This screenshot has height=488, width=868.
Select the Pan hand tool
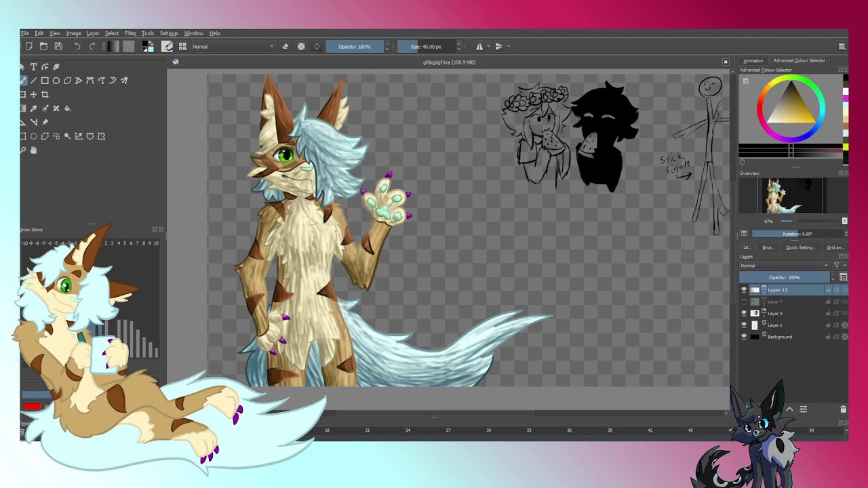33,150
